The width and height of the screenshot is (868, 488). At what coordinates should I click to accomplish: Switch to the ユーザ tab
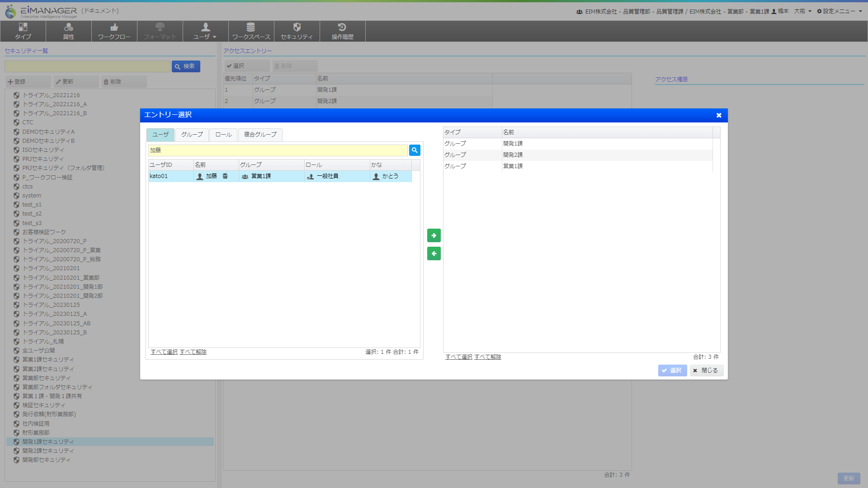[160, 135]
